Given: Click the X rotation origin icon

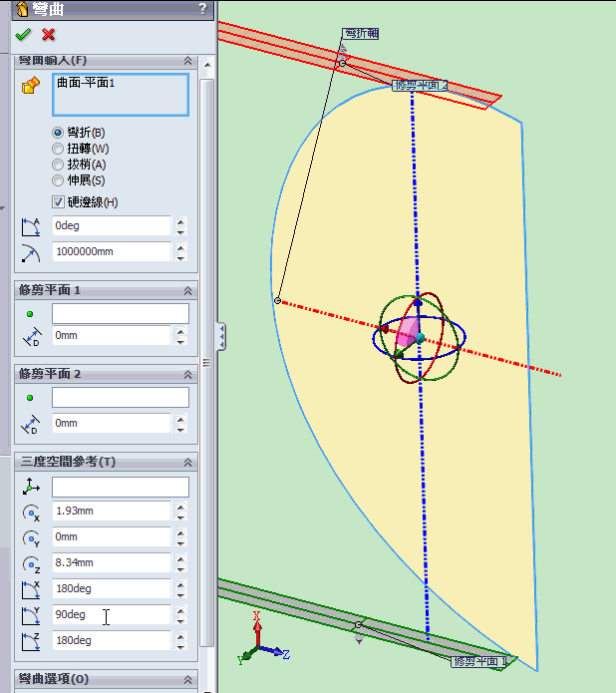Looking at the screenshot, I should pos(31,513).
